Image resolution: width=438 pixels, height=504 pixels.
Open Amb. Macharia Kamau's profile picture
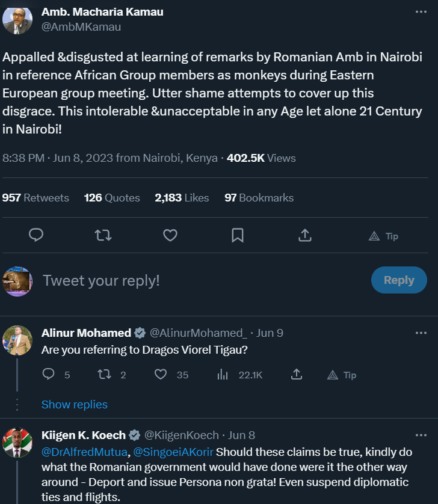(x=17, y=19)
